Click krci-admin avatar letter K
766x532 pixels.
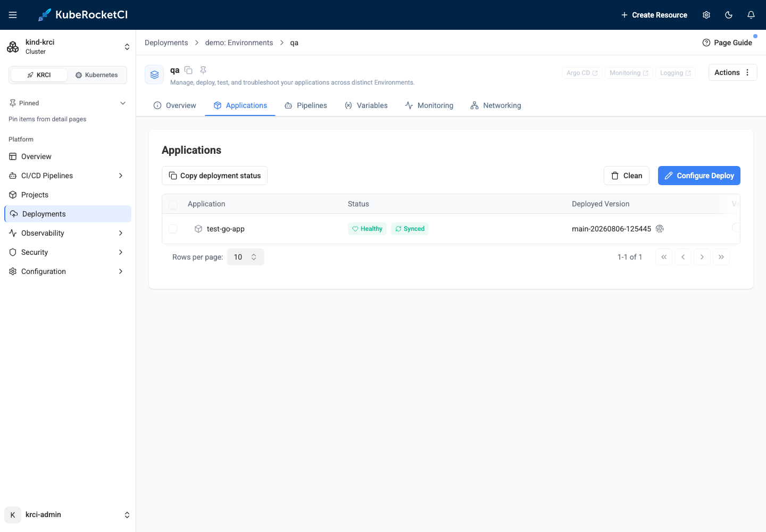(x=13, y=515)
